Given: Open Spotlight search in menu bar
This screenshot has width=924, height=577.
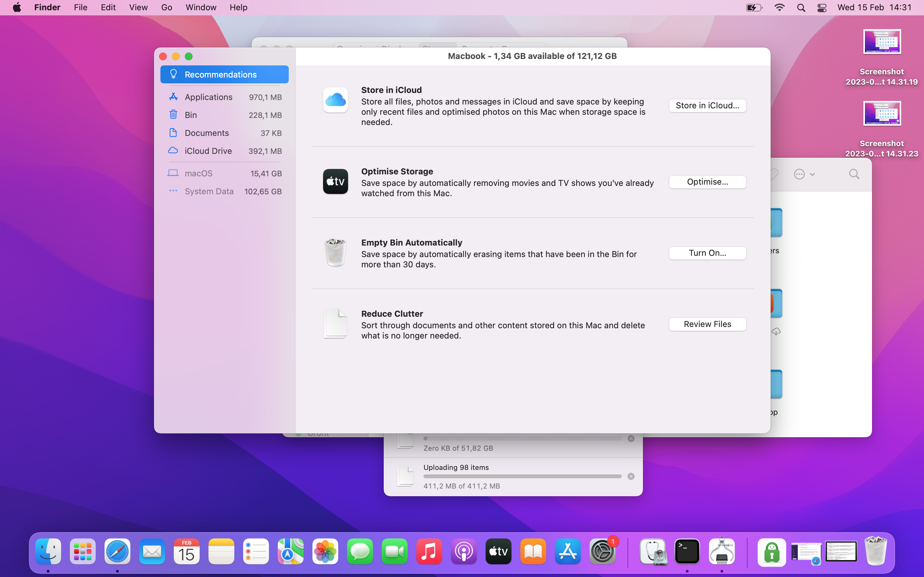Looking at the screenshot, I should coord(801,7).
